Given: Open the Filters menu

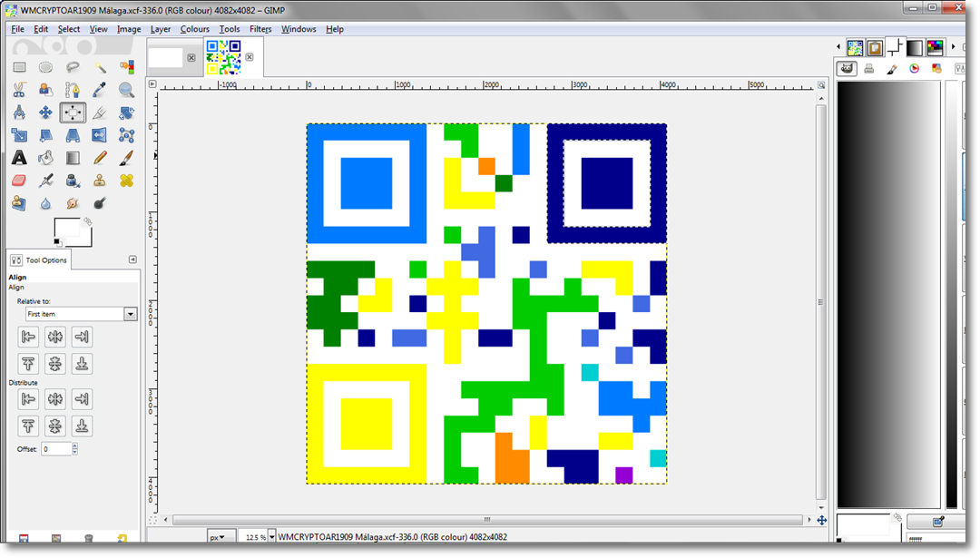Looking at the screenshot, I should (x=260, y=29).
